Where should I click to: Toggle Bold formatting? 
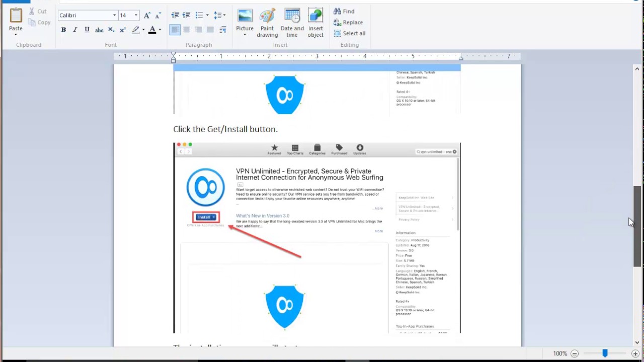[63, 30]
